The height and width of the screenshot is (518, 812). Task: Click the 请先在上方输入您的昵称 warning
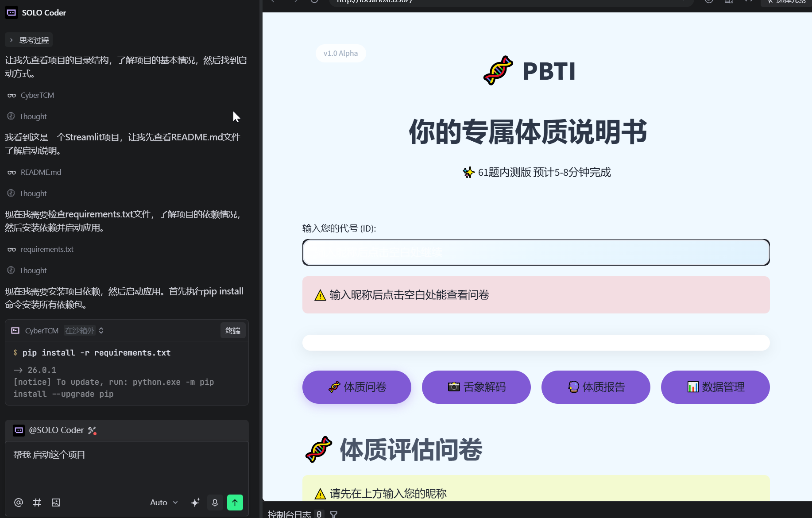(536, 489)
